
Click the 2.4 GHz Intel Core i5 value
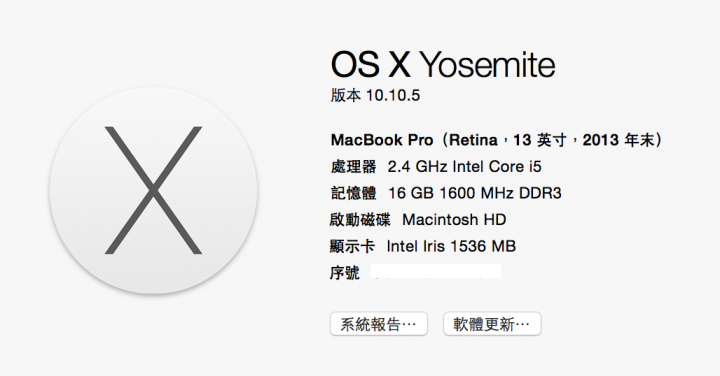coord(465,166)
